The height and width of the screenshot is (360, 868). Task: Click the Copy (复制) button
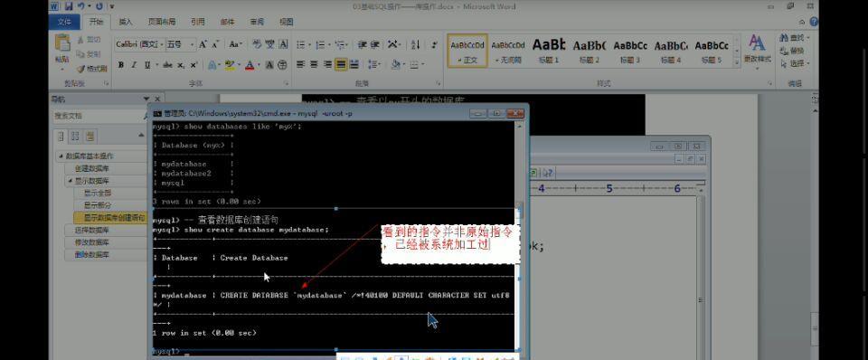[90, 54]
